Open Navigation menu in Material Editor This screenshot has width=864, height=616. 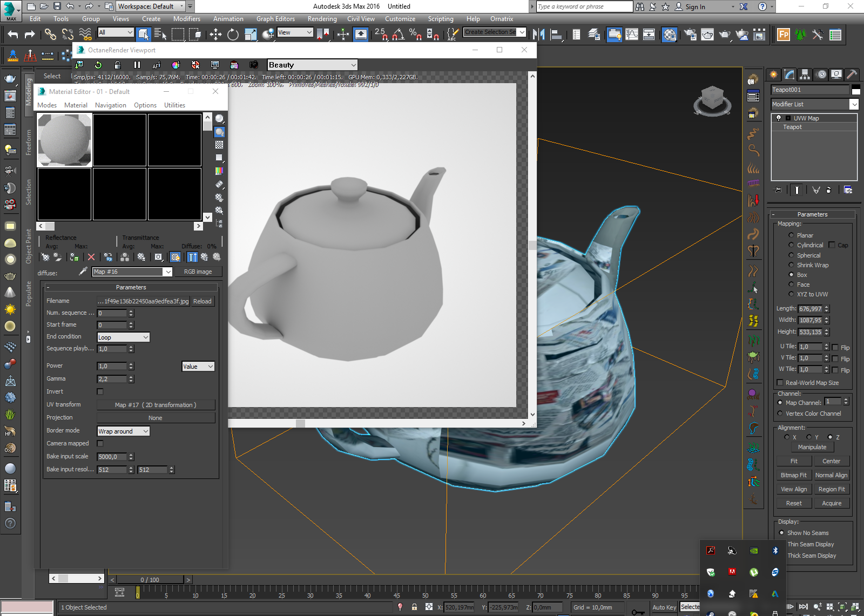coord(110,105)
